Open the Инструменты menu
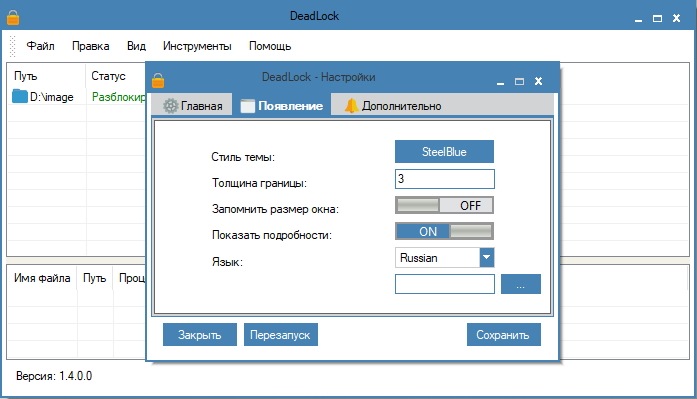 tap(197, 46)
